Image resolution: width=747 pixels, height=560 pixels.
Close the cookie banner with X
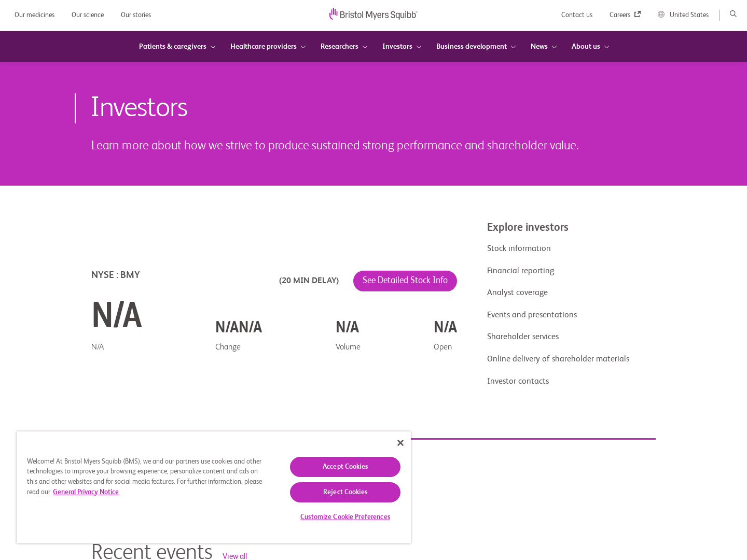(400, 443)
